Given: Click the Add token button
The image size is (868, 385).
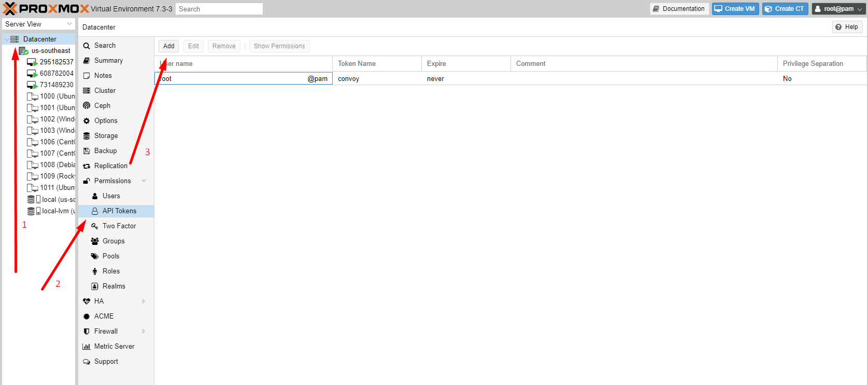Looking at the screenshot, I should (169, 46).
